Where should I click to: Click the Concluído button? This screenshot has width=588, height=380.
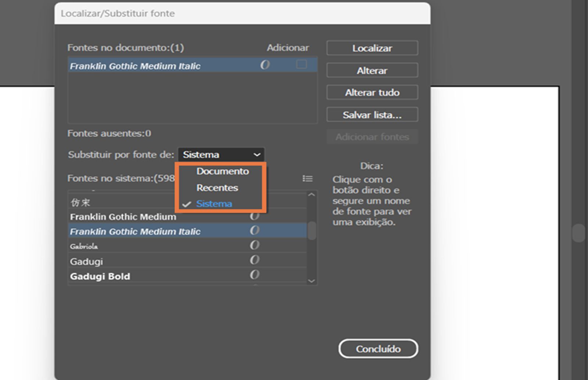[x=378, y=349]
